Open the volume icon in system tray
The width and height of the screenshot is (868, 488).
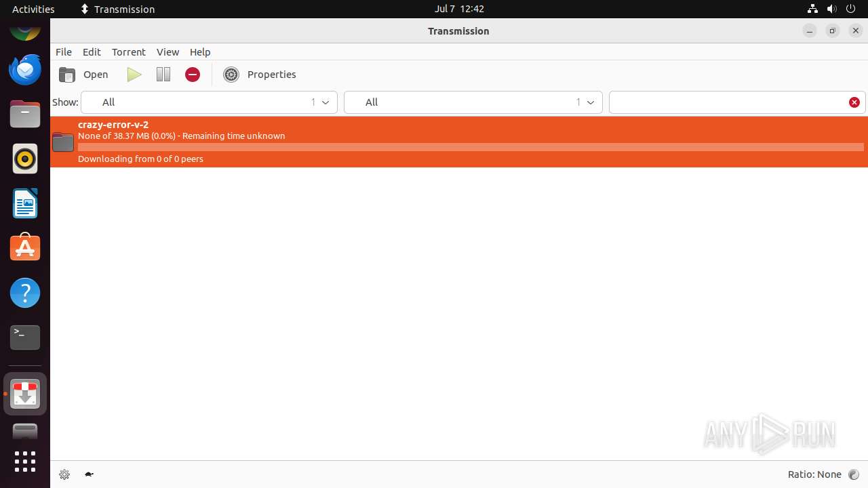tap(831, 9)
